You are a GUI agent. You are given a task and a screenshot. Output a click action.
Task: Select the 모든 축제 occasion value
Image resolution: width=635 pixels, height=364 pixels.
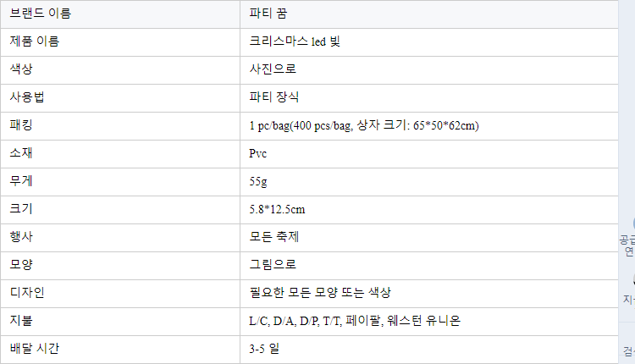(x=273, y=238)
